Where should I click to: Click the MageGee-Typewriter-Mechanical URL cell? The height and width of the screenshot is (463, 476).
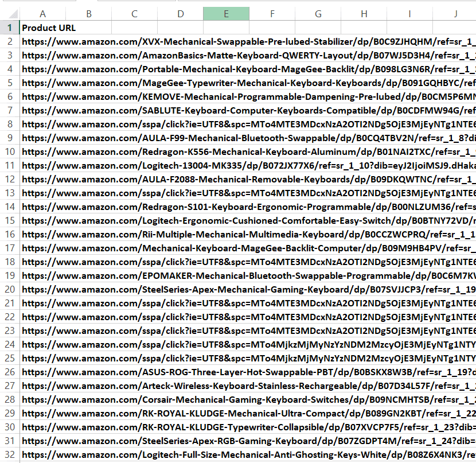tap(248, 83)
